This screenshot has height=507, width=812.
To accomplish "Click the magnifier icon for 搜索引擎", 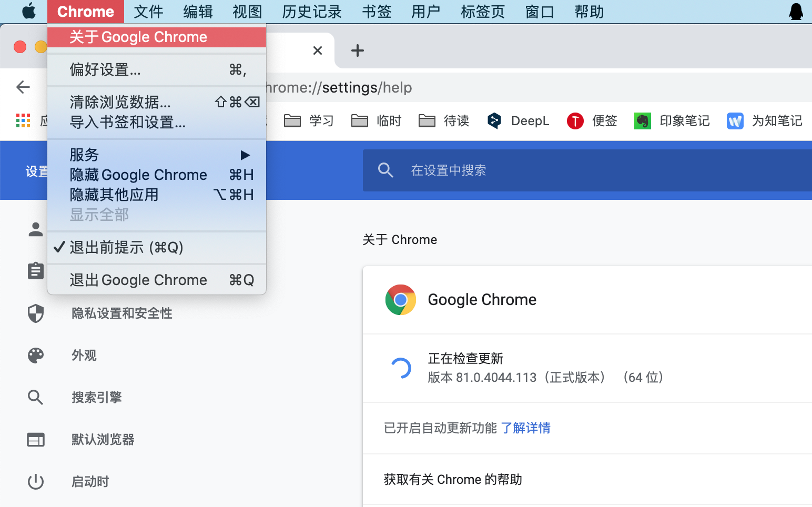I will (36, 398).
